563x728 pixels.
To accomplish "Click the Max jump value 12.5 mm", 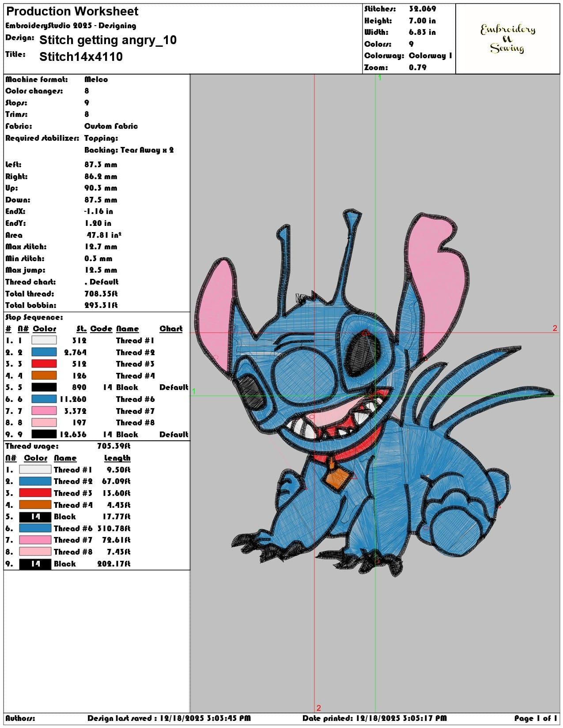I will [101, 270].
